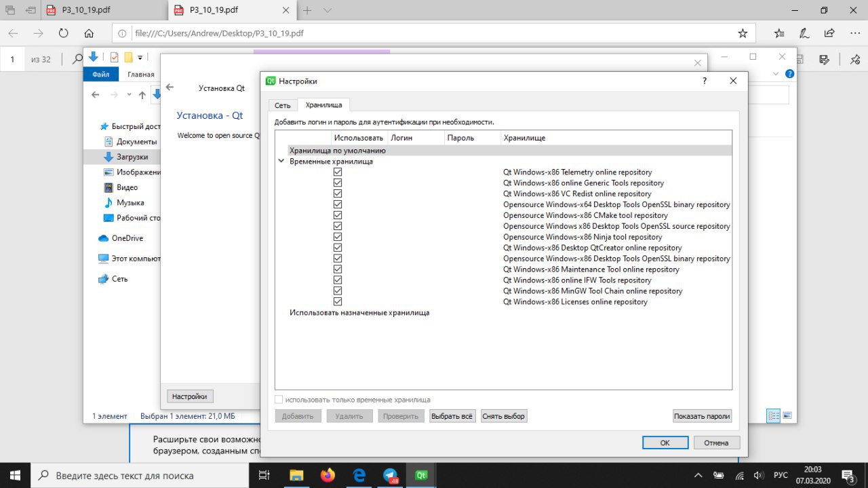Open File Explorer taskbar icon

296,475
